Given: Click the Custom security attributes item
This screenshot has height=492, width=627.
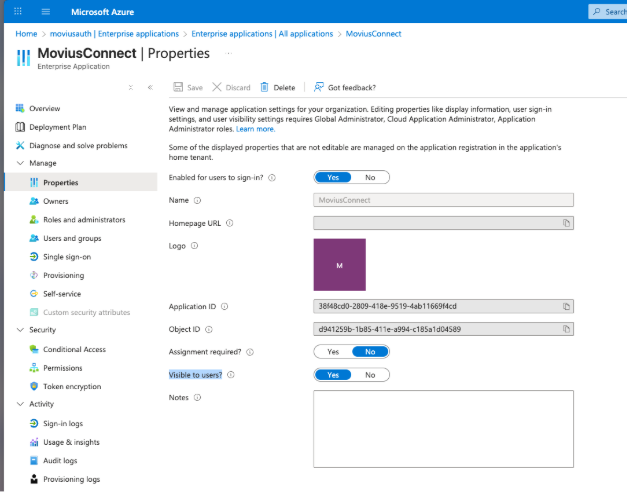Looking at the screenshot, I should [x=87, y=312].
